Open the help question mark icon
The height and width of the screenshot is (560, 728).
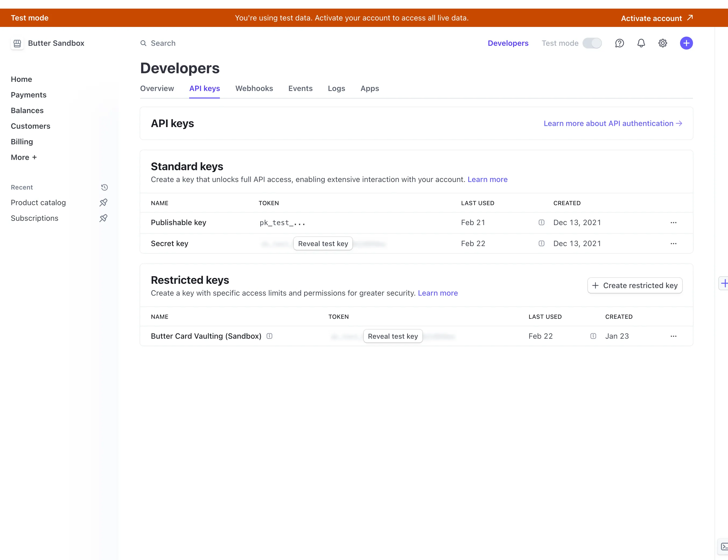pos(619,43)
